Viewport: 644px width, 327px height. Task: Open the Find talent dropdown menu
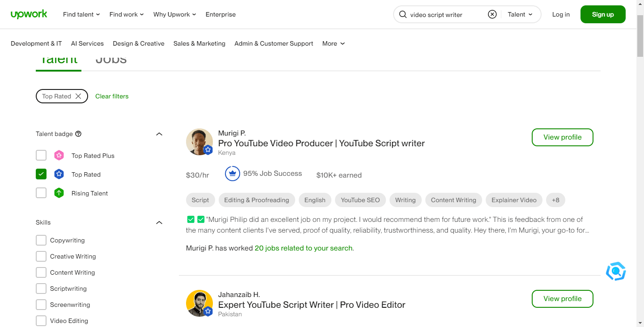click(81, 14)
